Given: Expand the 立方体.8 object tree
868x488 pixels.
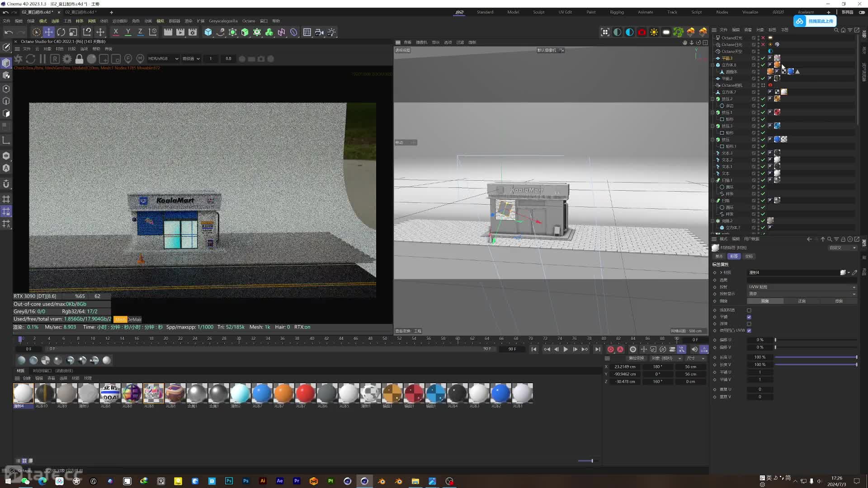Looking at the screenshot, I should pos(713,65).
